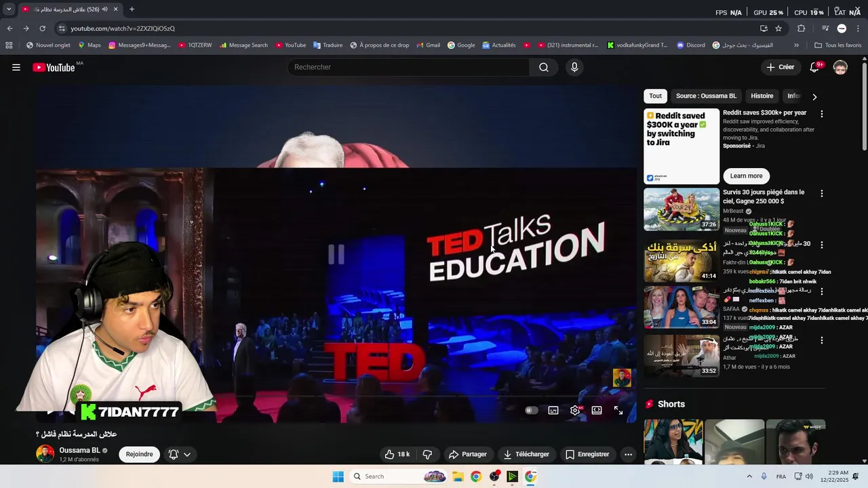Open File Explorer from taskbar
The width and height of the screenshot is (868, 488).
coord(458,476)
